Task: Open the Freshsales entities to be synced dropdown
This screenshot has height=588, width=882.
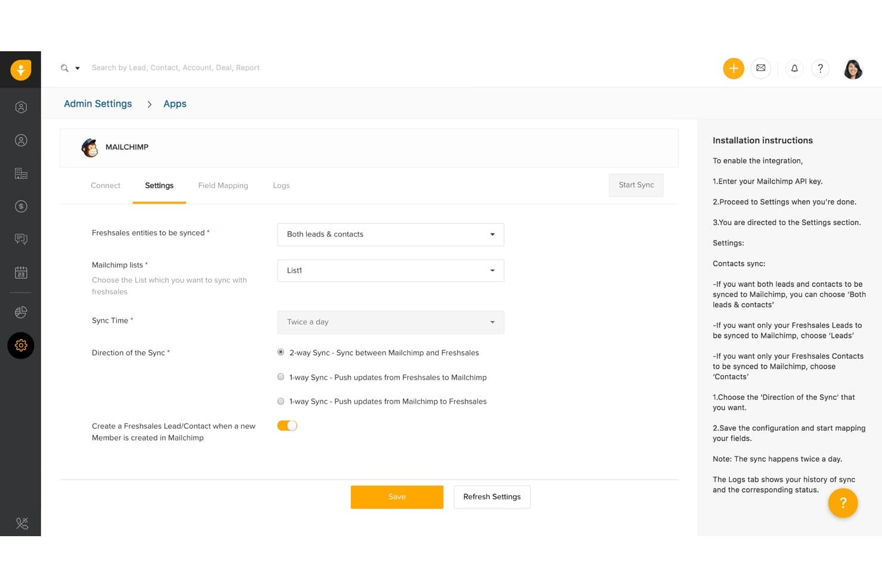Action: [391, 235]
